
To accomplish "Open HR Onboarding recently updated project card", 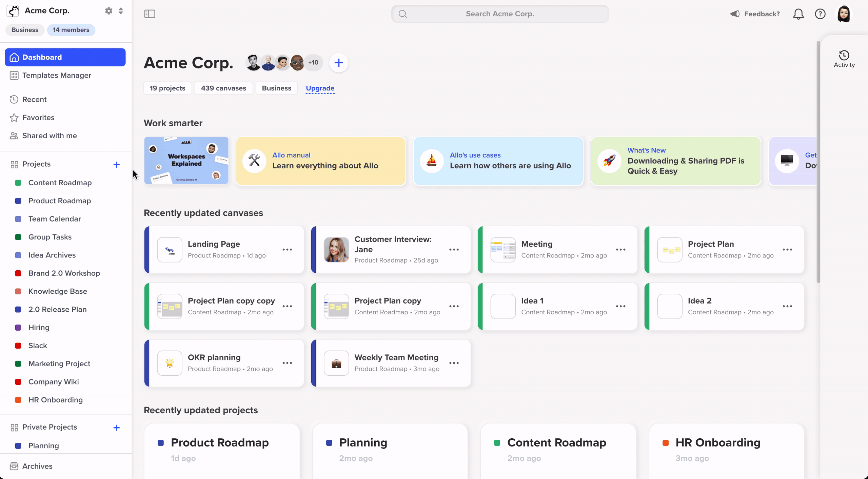I will pos(727,451).
